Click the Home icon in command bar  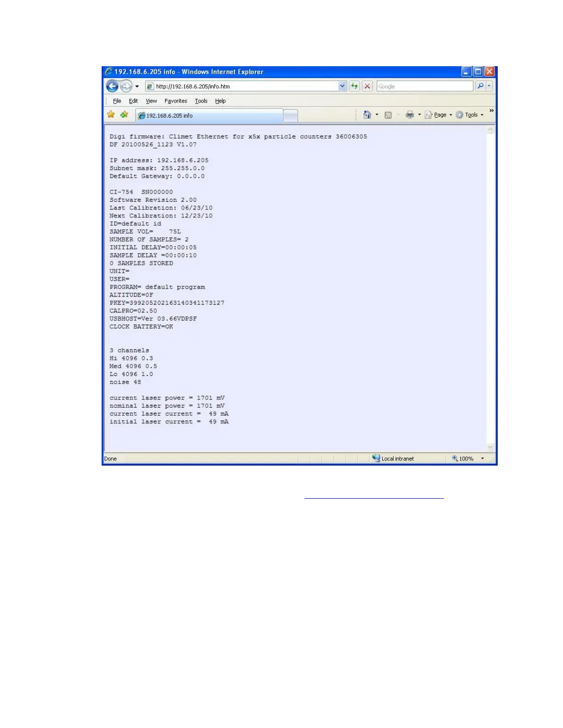(367, 115)
